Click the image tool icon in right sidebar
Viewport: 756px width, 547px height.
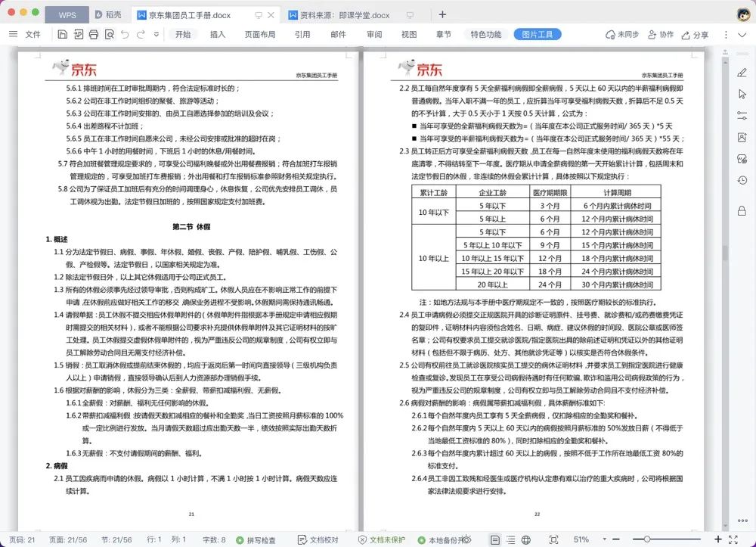pos(742,159)
